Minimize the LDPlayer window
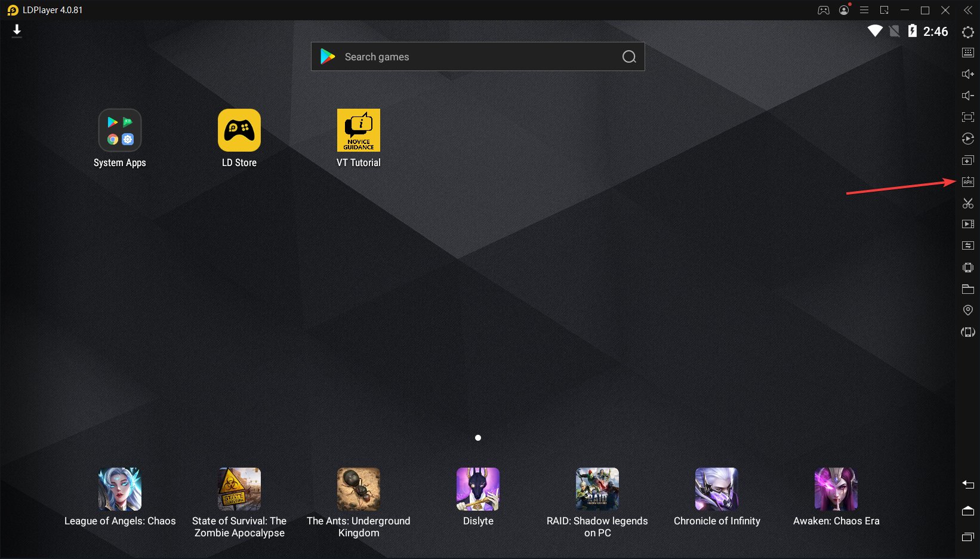The image size is (980, 559). click(905, 10)
